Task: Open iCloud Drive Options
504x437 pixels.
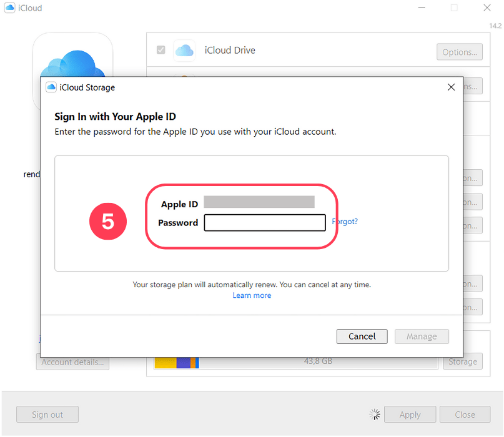Action: pyautogui.click(x=459, y=52)
